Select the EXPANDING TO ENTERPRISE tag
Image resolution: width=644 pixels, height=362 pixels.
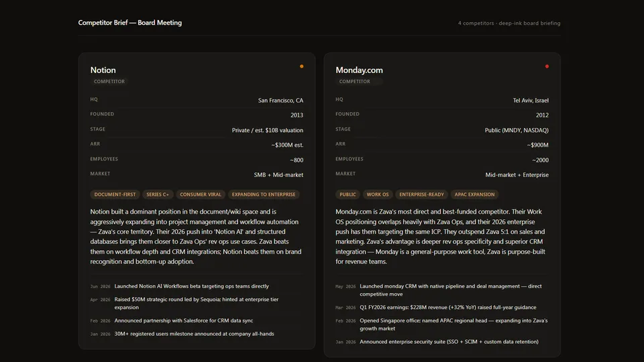coord(264,194)
